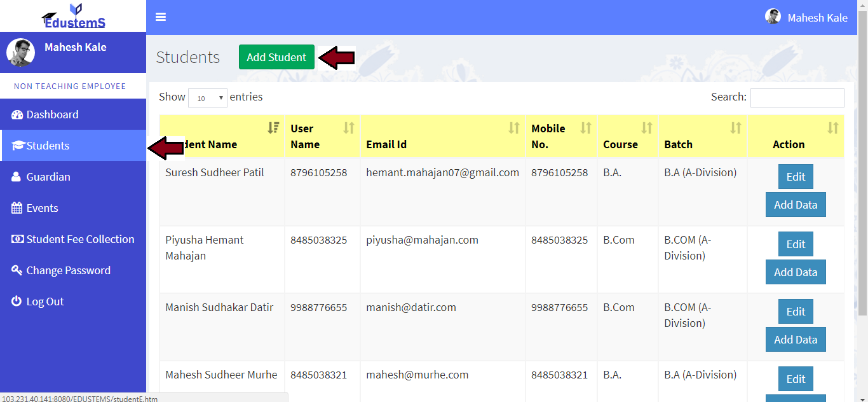The height and width of the screenshot is (402, 868).
Task: Click the Log Out power icon
Action: 17,301
